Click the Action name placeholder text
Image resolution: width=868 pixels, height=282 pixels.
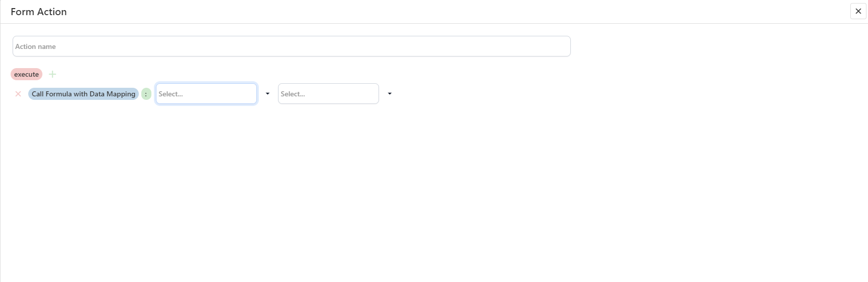(35, 46)
